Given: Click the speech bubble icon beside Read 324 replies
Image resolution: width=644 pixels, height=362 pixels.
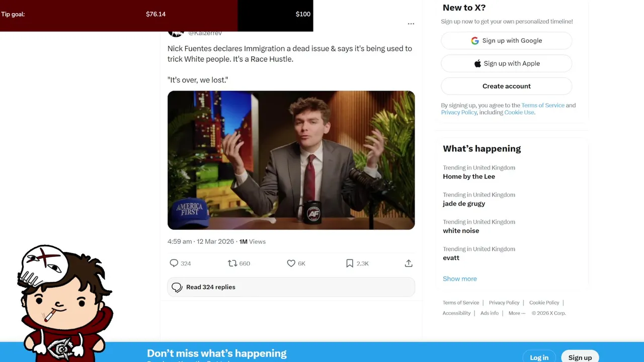Looking at the screenshot, I should click(x=177, y=287).
